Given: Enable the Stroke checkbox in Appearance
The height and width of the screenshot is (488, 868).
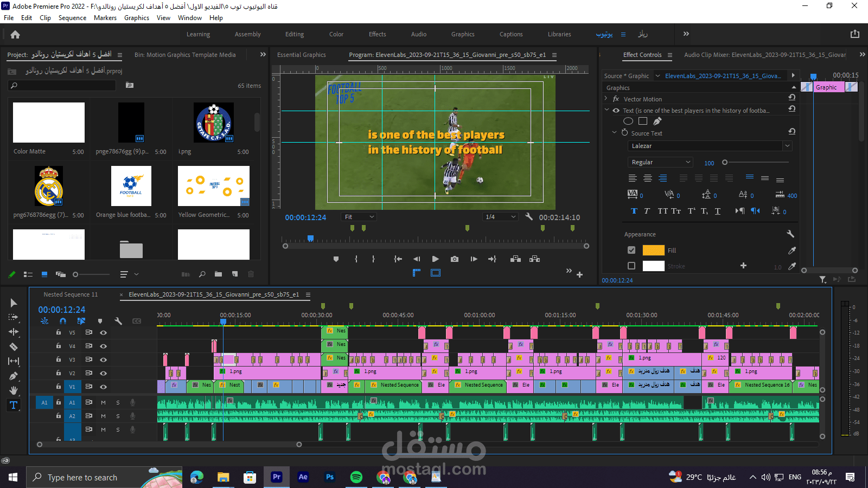Looking at the screenshot, I should point(631,266).
